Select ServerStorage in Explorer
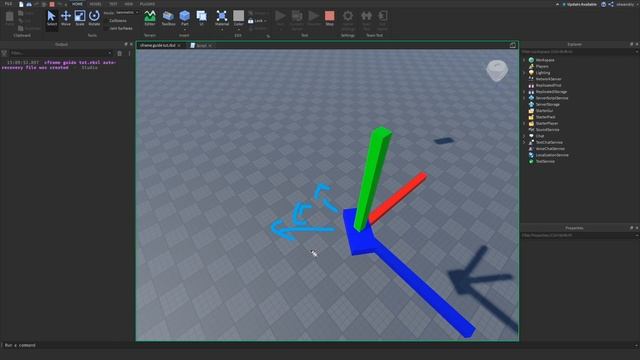The image size is (640, 360). tap(547, 104)
